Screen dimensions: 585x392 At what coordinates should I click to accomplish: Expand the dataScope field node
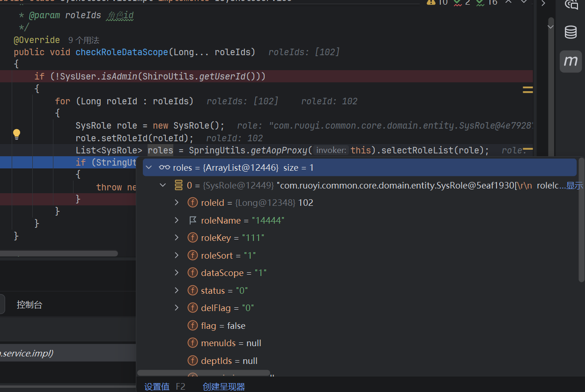click(x=177, y=273)
